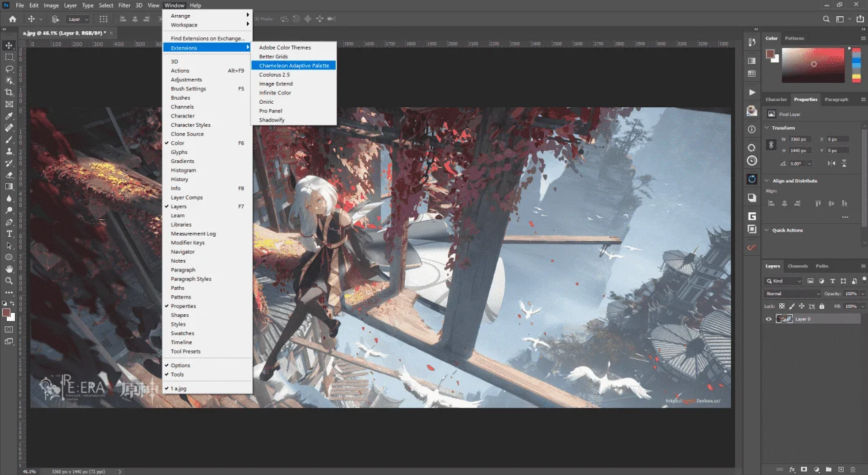The height and width of the screenshot is (475, 868).
Task: Add a layer mask from Layers footer
Action: click(x=804, y=469)
